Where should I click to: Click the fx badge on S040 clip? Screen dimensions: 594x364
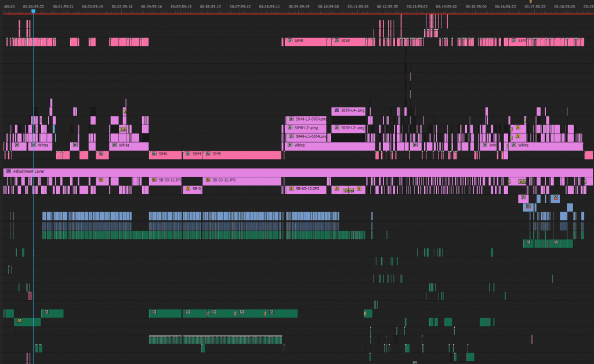(x=154, y=154)
